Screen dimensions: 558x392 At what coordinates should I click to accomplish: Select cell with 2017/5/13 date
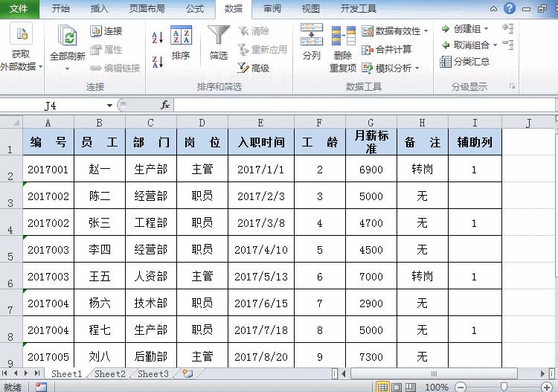pos(261,277)
